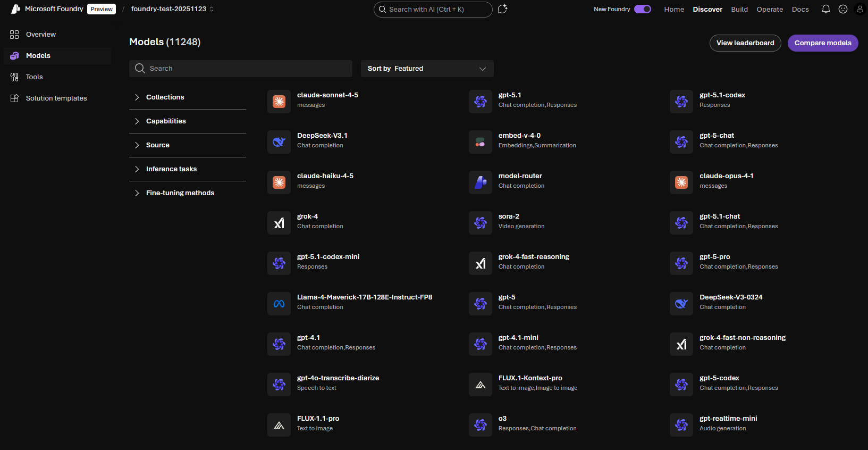The width and height of the screenshot is (868, 450).
Task: Click the Compare models button
Action: [x=823, y=43]
